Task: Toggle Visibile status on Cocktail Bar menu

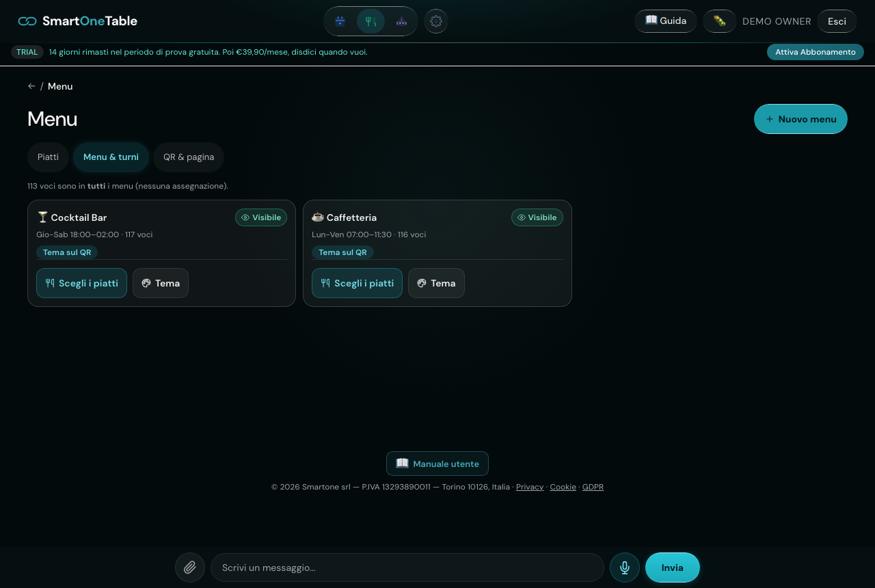Action: pos(261,217)
